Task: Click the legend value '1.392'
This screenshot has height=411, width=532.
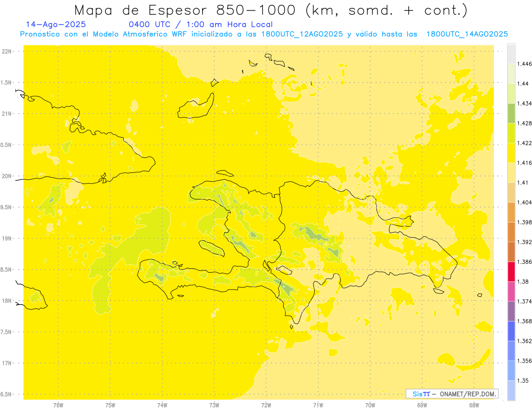Action: [524, 242]
